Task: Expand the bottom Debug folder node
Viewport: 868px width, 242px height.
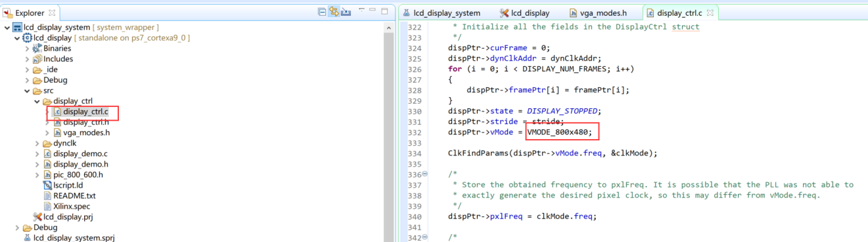Action: point(17,227)
